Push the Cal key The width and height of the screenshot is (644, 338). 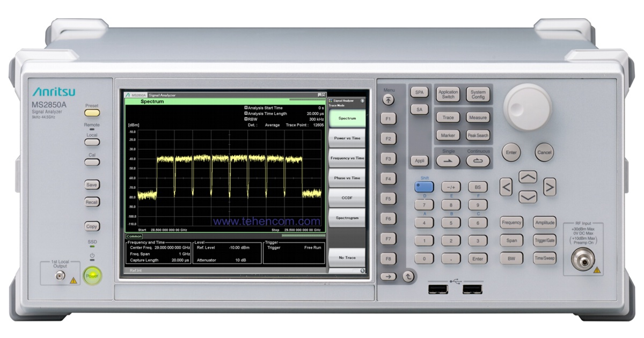[92, 162]
